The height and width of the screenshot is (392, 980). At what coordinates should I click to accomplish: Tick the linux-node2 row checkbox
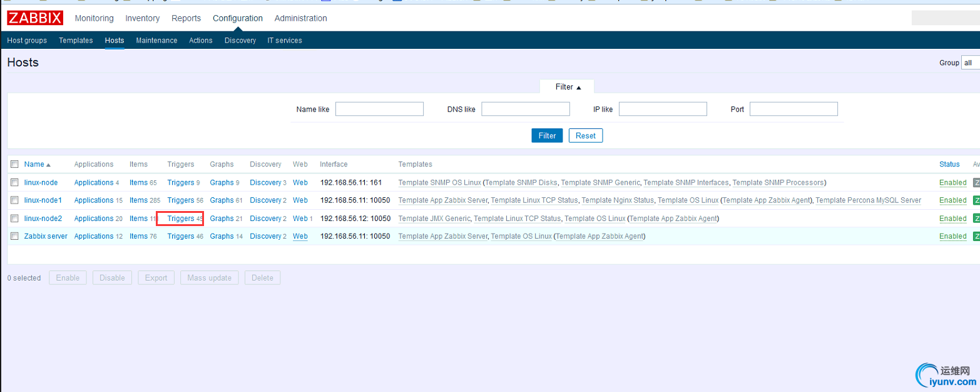pyautogui.click(x=14, y=219)
